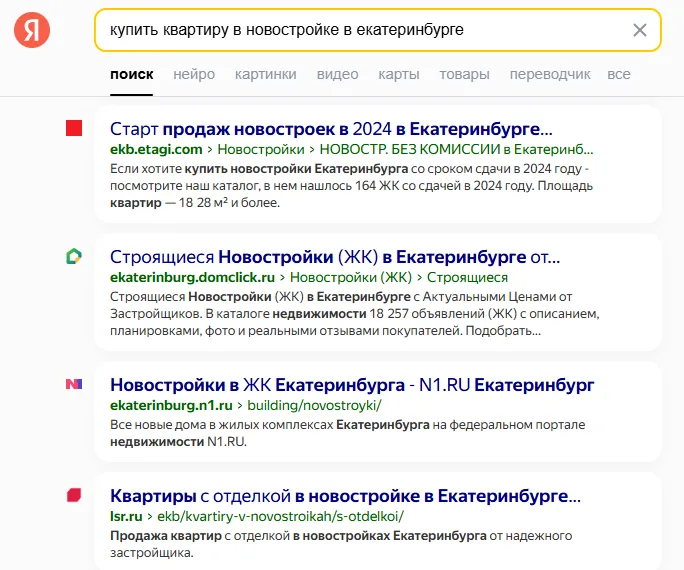Open 'Новостройки в ЖК Екатеринбурга - N1.RU' result
The height and width of the screenshot is (570, 684).
(x=352, y=385)
